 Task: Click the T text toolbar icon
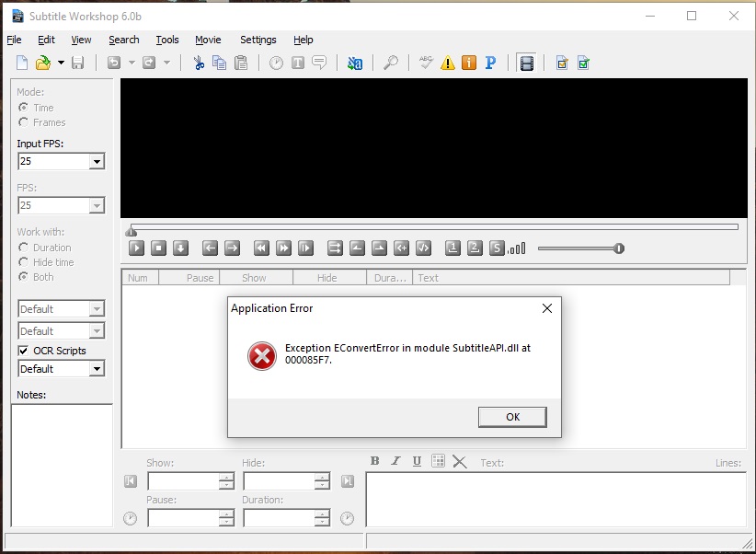click(x=298, y=63)
